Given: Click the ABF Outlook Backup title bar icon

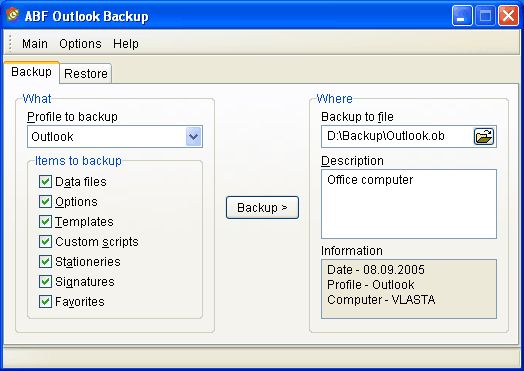Looking at the screenshot, I should pos(12,15).
